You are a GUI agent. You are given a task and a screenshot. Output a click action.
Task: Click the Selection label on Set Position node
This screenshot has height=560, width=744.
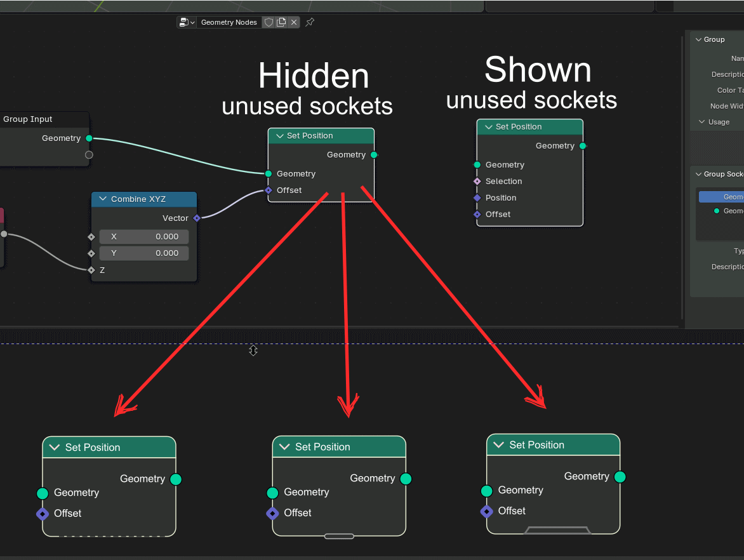click(503, 182)
